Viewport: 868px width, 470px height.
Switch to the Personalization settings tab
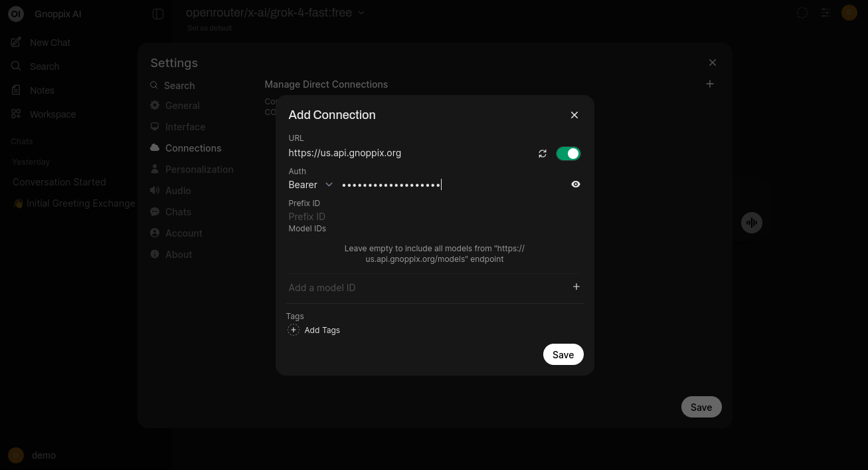coord(199,170)
